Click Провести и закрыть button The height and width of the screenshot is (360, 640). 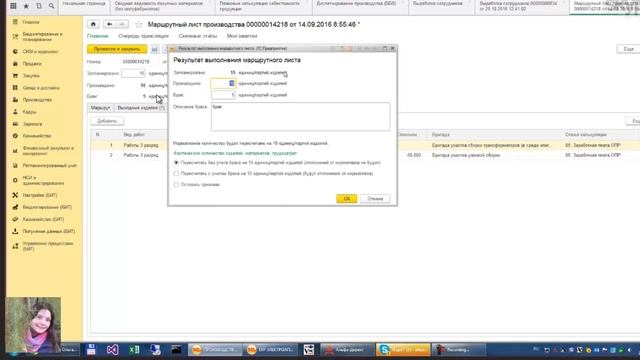click(x=117, y=49)
